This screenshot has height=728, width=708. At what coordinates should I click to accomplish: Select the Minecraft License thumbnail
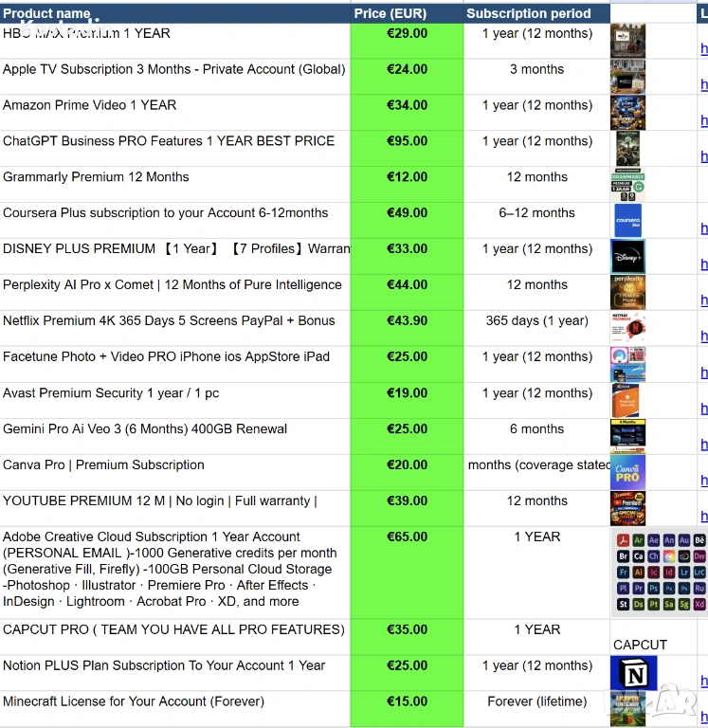pos(627,709)
